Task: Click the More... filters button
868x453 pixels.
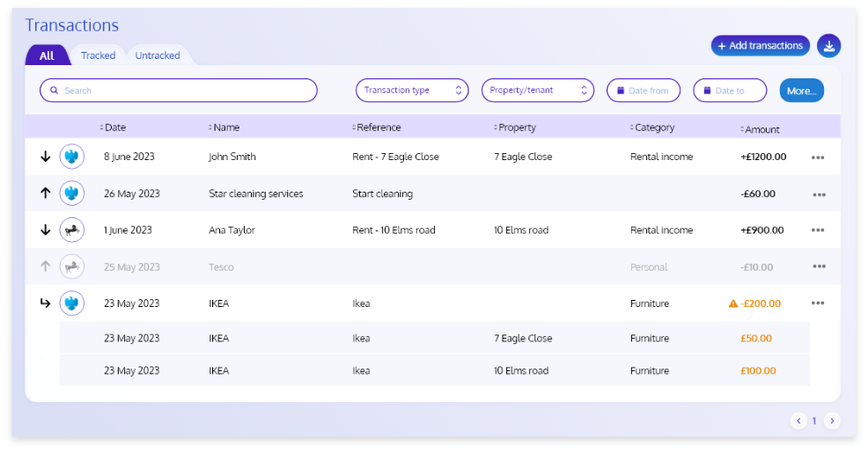Action: 801,91
